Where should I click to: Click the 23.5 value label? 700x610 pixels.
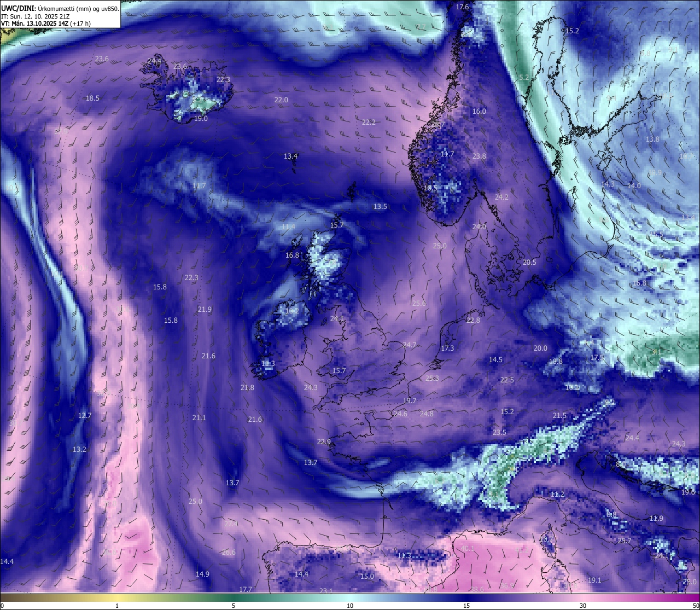pyautogui.click(x=499, y=433)
